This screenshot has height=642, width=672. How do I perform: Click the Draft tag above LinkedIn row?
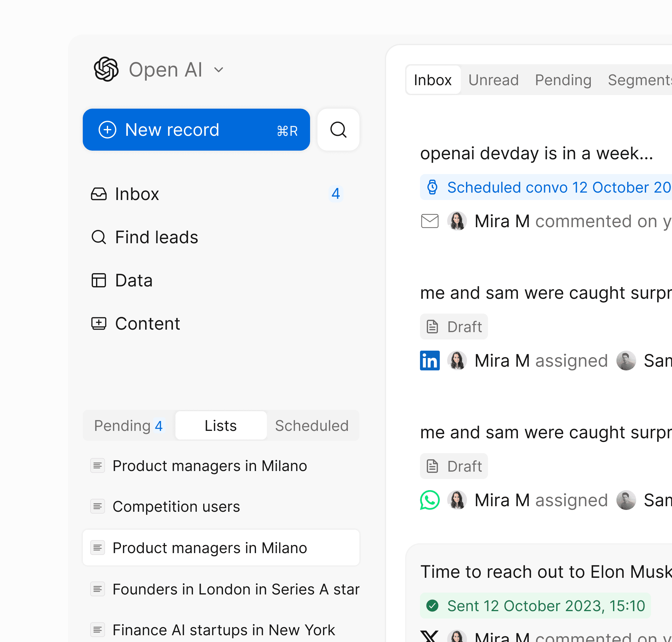(454, 327)
